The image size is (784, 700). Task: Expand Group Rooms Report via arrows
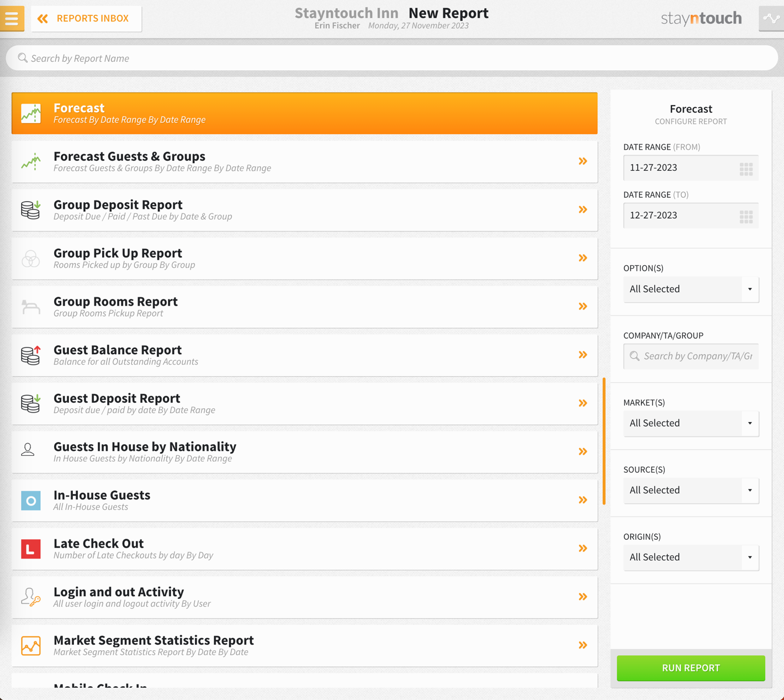pos(583,307)
